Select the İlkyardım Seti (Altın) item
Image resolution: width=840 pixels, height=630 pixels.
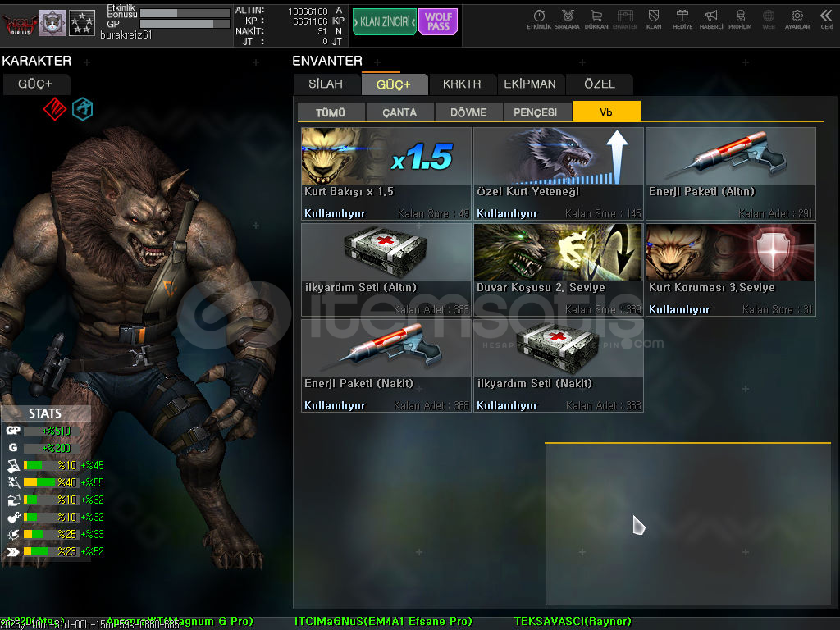tap(386, 270)
